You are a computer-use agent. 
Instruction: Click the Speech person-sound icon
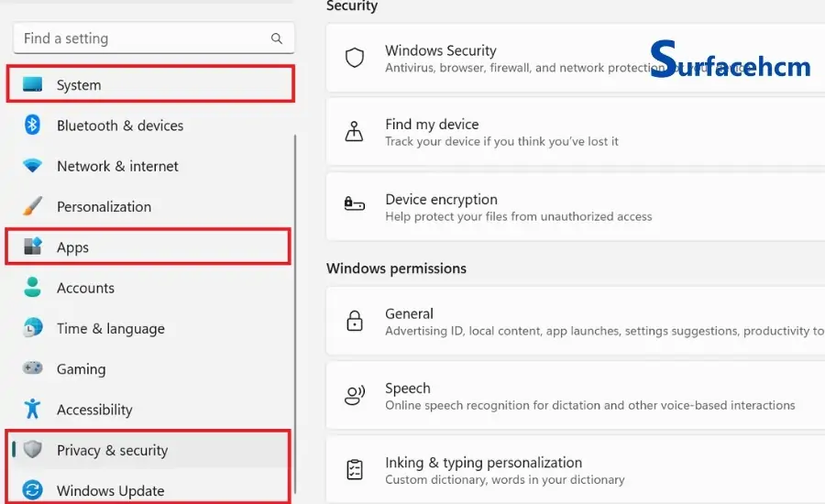(x=355, y=395)
